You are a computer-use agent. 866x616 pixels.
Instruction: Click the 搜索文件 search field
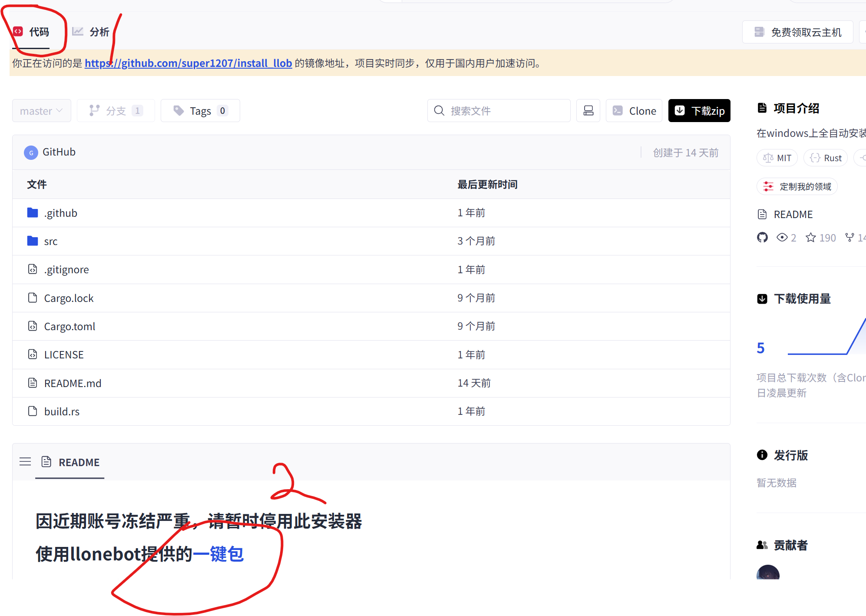click(x=499, y=111)
